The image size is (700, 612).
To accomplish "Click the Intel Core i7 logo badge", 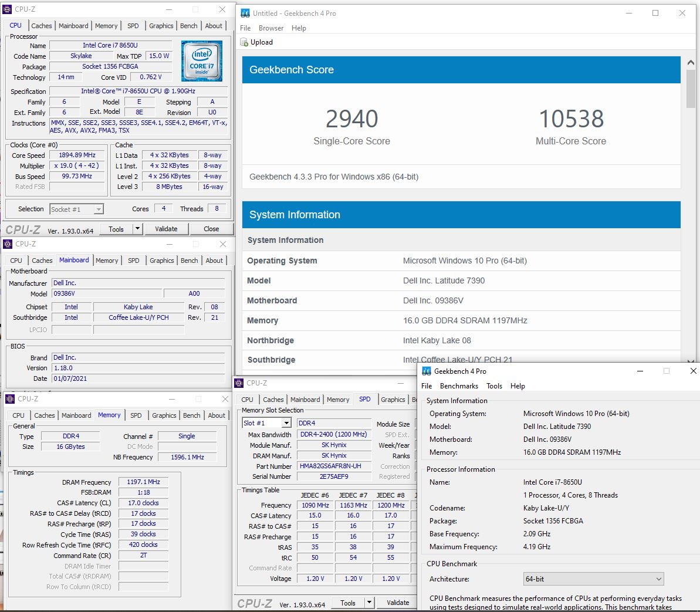I will [x=202, y=60].
